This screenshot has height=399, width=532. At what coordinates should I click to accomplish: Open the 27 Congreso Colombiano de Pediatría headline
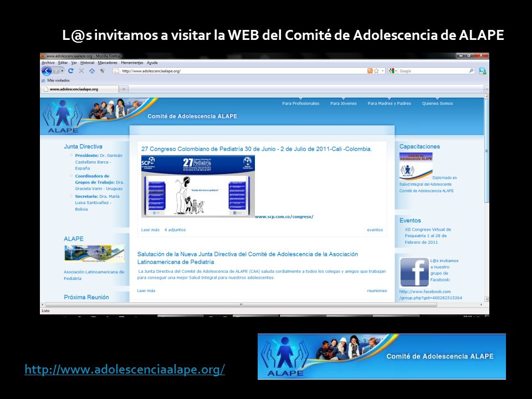256,149
